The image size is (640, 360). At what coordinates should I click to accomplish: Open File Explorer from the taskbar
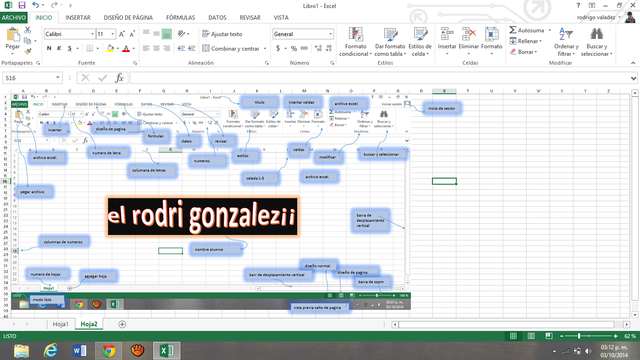coord(22,351)
